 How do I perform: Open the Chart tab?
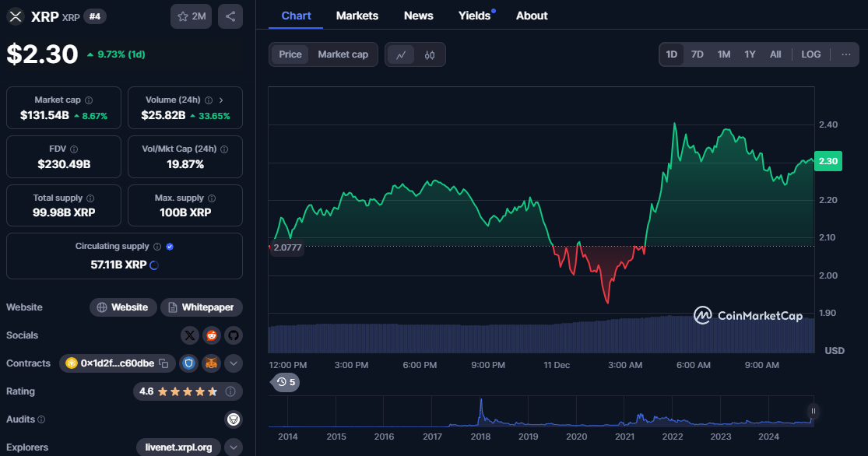click(x=296, y=16)
